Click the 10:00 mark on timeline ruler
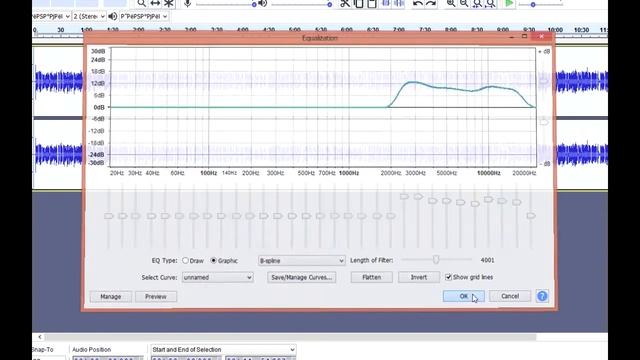 click(555, 30)
